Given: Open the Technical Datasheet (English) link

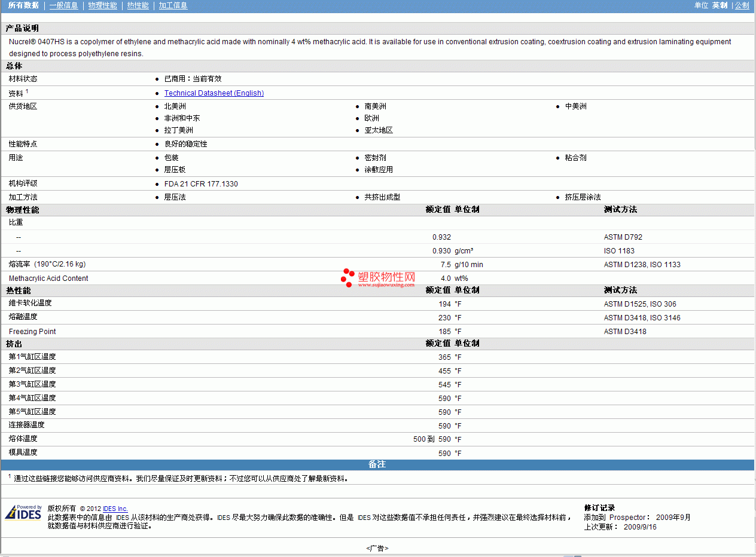Looking at the screenshot, I should (x=214, y=93).
